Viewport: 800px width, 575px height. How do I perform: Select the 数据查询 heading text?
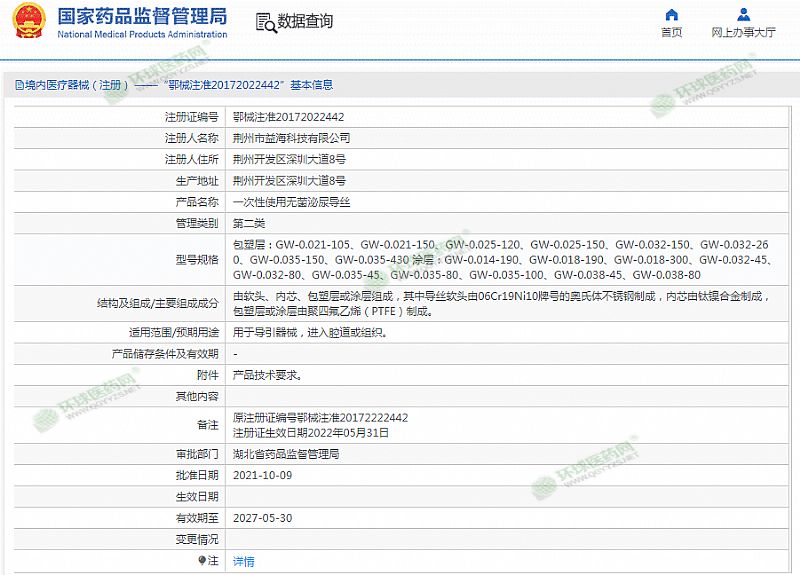[305, 22]
